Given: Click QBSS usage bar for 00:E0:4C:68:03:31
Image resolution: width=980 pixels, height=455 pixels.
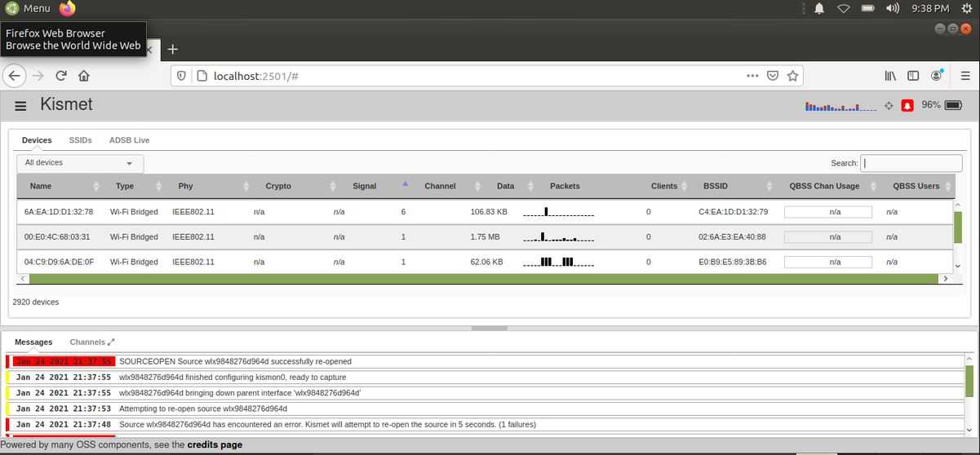Looking at the screenshot, I should [828, 237].
